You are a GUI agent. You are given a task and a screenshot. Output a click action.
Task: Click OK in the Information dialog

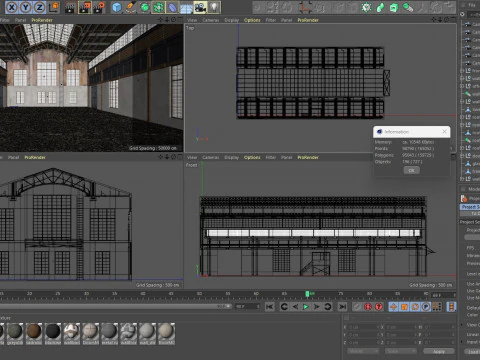pos(412,170)
